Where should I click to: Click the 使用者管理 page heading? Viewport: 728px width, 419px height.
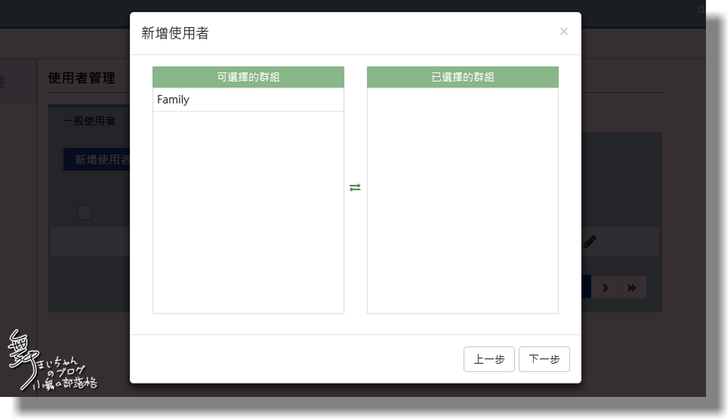82,78
